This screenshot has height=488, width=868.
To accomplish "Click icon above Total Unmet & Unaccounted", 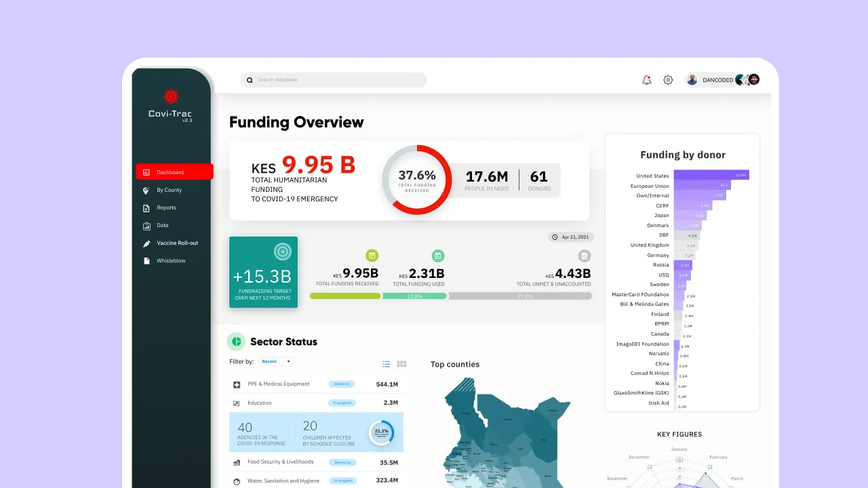I will coord(584,256).
